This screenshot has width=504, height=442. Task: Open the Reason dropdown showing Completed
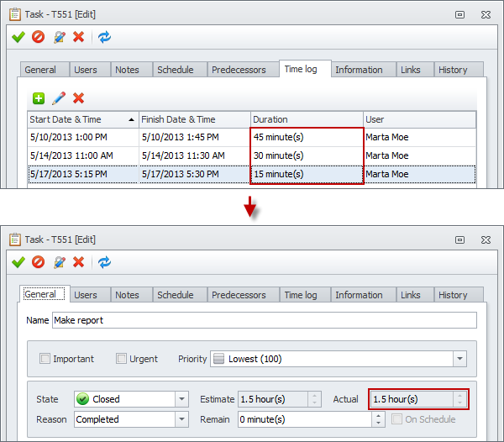point(181,419)
